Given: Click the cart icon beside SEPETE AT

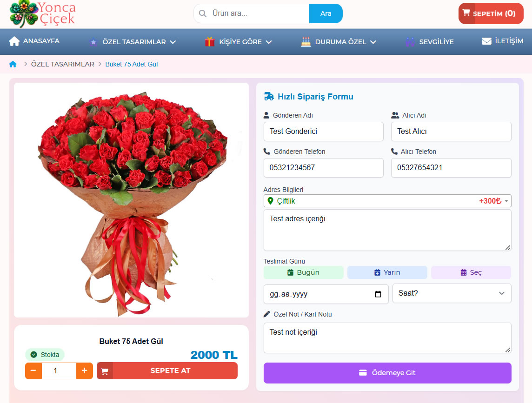Looking at the screenshot, I should click(105, 371).
